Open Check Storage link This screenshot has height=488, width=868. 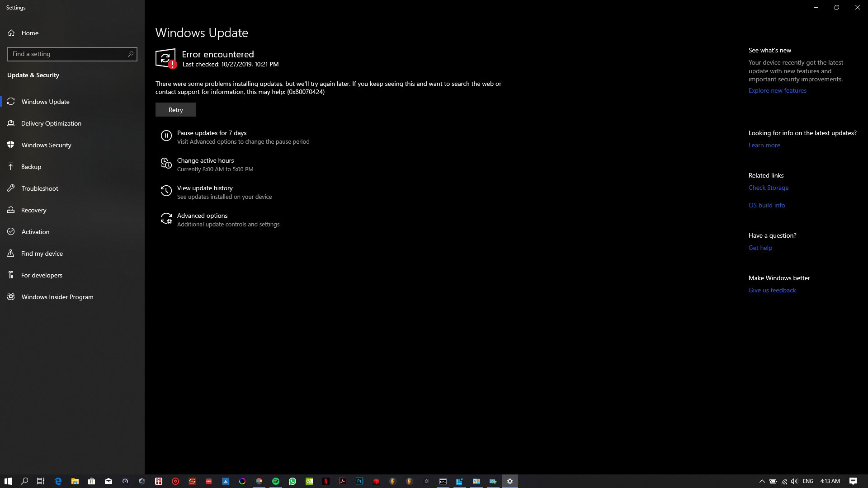pyautogui.click(x=769, y=188)
